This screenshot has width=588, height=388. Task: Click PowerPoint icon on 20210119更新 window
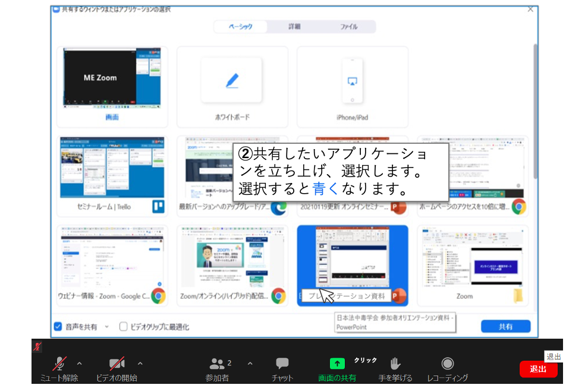[398, 207]
